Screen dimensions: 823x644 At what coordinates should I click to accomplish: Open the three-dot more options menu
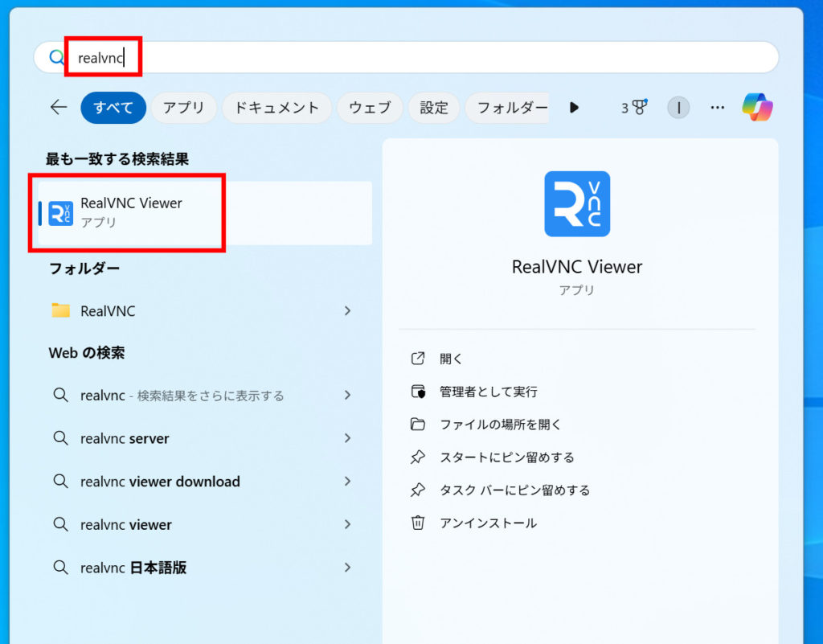coord(718,107)
